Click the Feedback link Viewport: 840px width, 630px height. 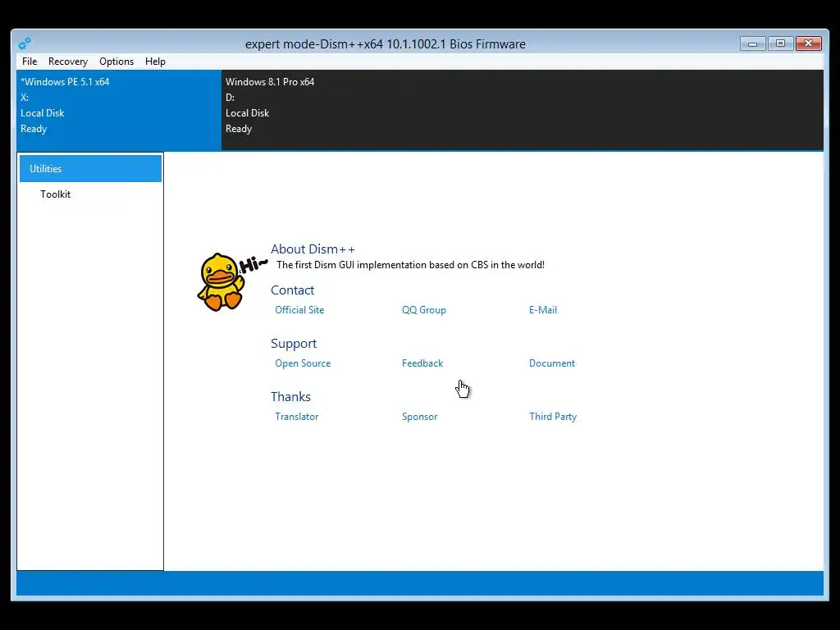point(422,363)
